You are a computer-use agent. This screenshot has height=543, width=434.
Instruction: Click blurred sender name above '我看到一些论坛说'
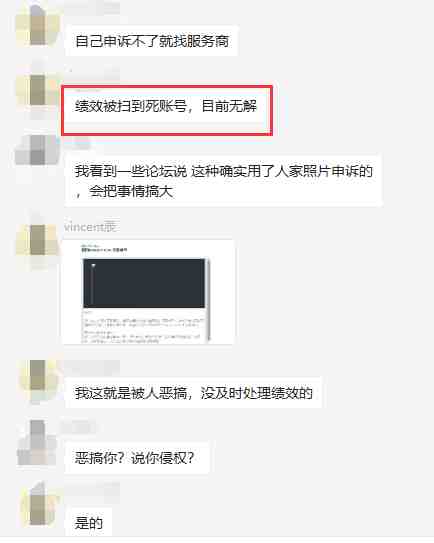(77, 143)
